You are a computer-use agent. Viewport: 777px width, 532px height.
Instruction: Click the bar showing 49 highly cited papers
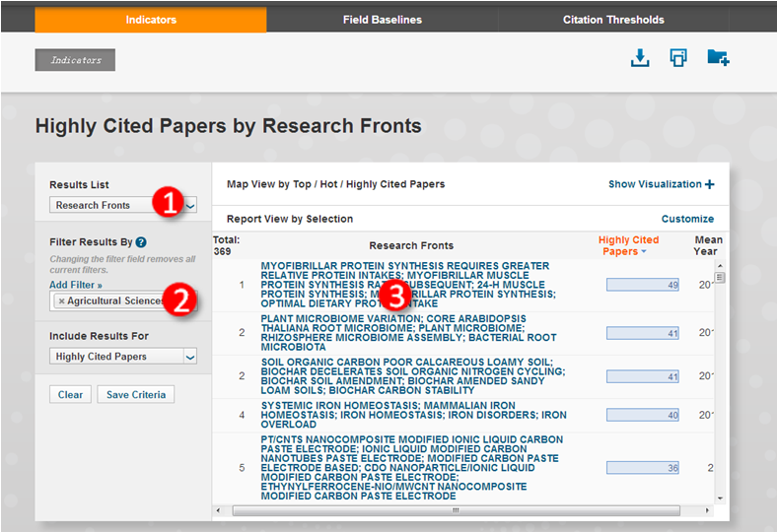[x=643, y=285]
